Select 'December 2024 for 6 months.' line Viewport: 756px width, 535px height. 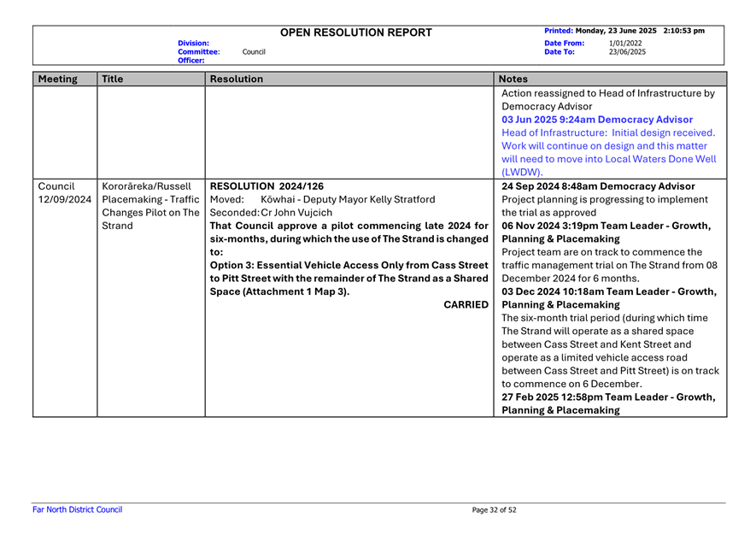pos(571,279)
